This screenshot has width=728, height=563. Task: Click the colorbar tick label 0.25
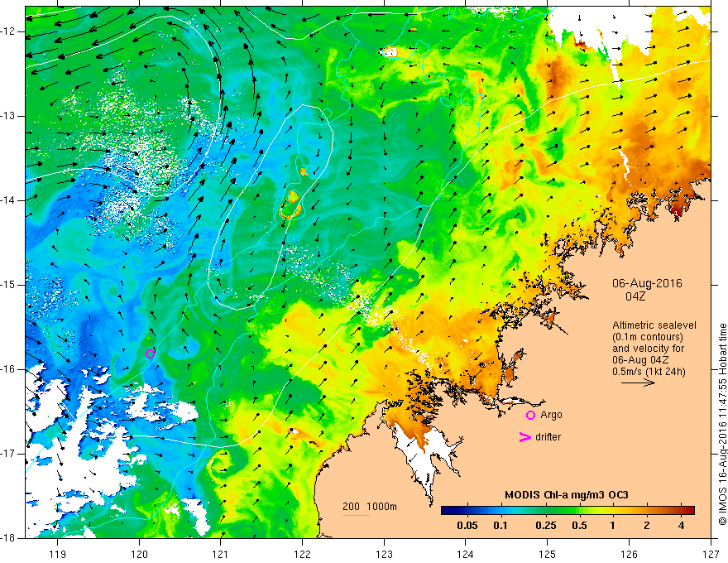pos(546,526)
